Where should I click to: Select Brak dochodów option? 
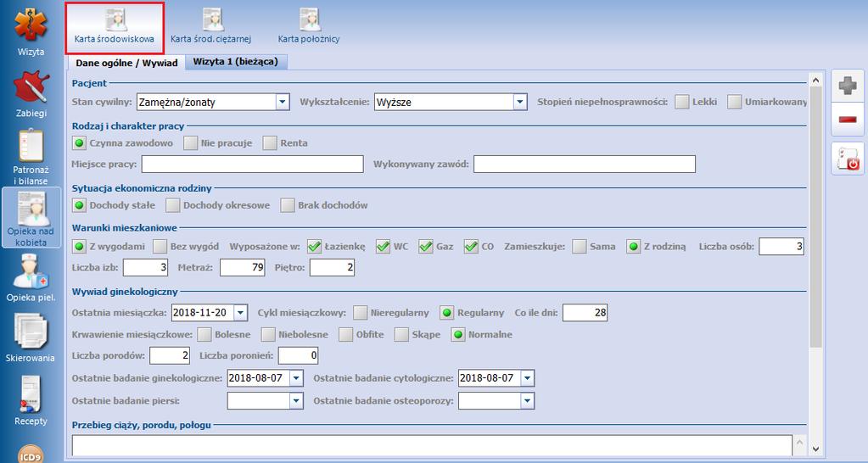click(x=288, y=205)
